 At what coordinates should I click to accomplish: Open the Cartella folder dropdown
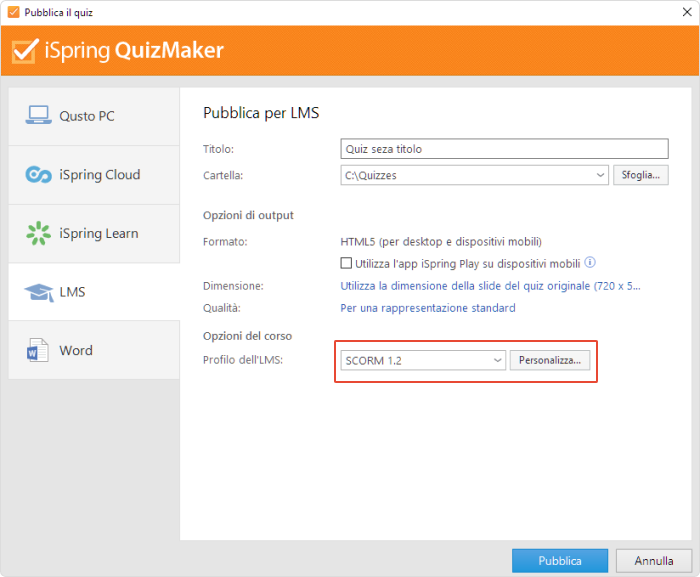click(x=600, y=175)
